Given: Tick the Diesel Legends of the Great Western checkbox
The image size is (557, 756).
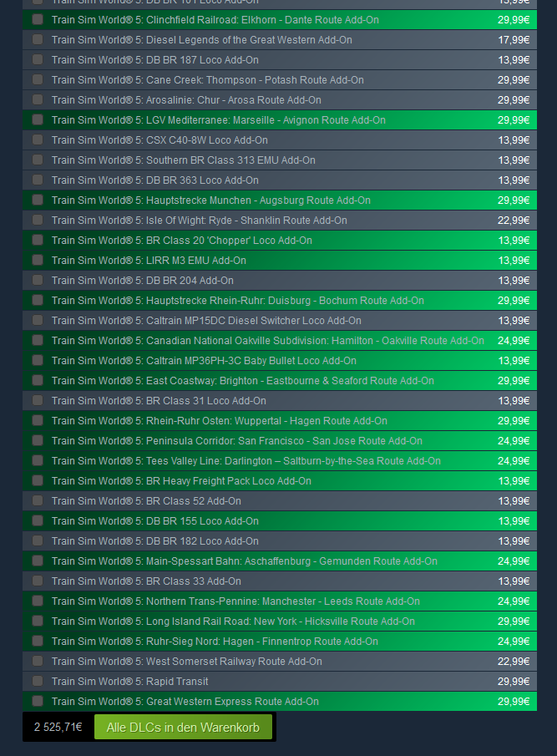Looking at the screenshot, I should click(x=38, y=39).
